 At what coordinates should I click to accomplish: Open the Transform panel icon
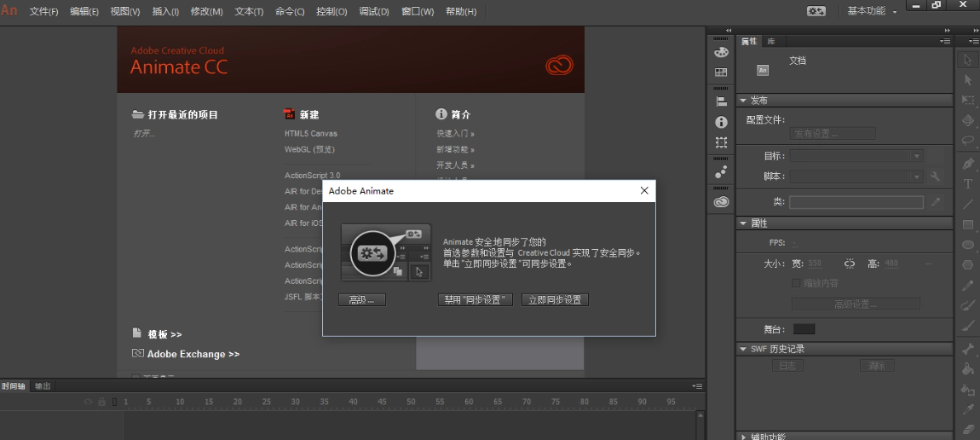point(721,142)
